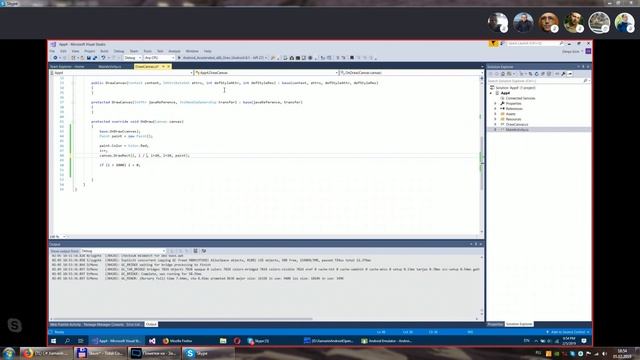Expand the Resources folder
Screen dimensions: 640x360
coord(496,119)
